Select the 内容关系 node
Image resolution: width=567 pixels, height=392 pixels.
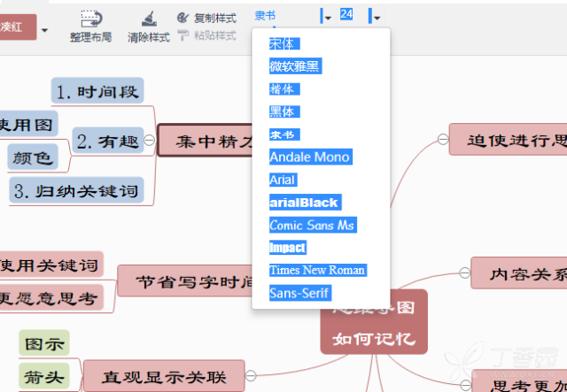[x=519, y=273]
